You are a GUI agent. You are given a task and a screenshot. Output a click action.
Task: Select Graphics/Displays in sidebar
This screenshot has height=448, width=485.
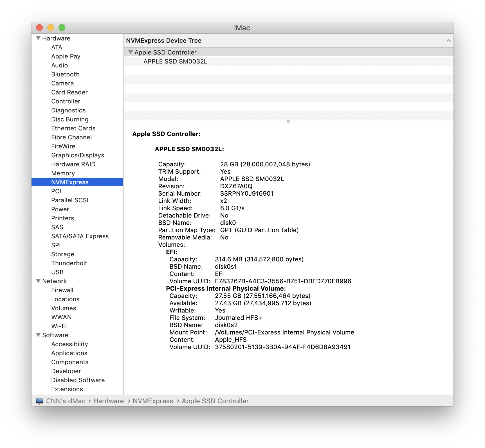pyautogui.click(x=77, y=155)
